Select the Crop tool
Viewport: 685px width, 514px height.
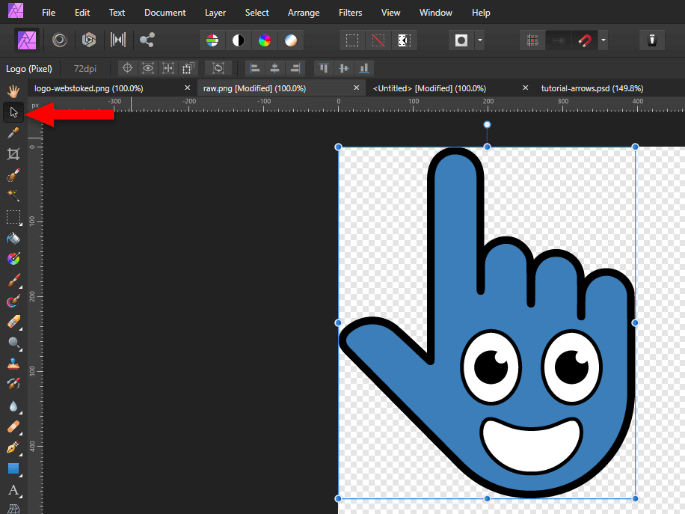(14, 154)
